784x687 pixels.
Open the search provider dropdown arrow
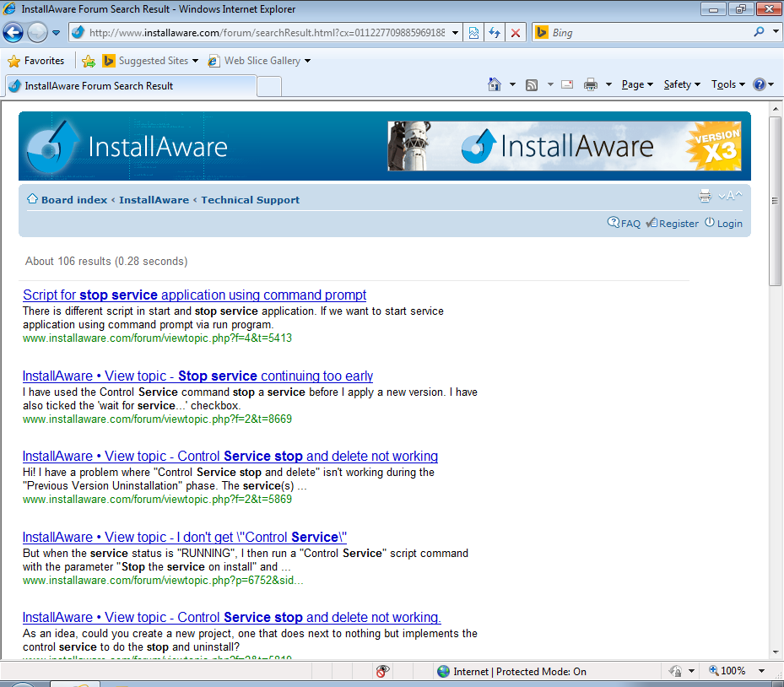[x=776, y=31]
